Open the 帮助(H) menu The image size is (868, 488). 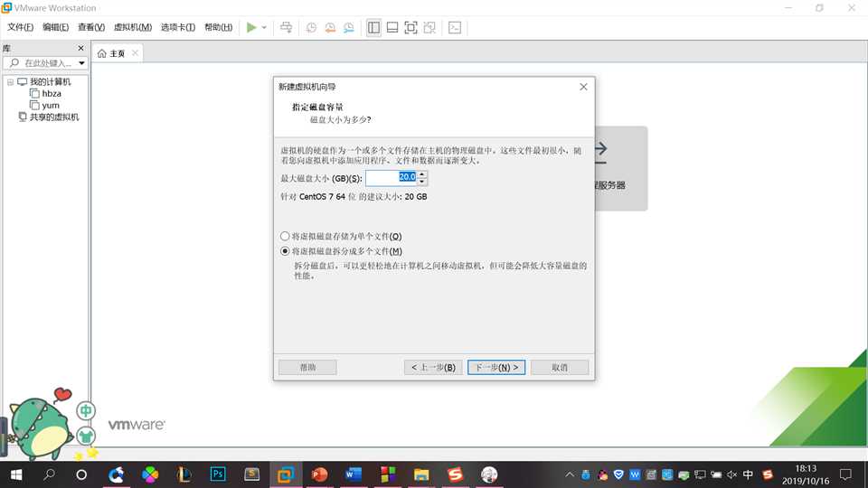tap(219, 27)
